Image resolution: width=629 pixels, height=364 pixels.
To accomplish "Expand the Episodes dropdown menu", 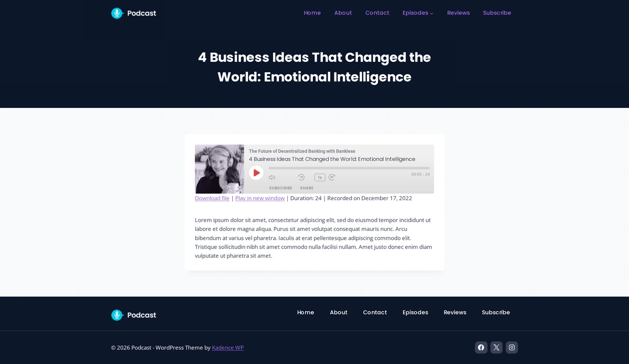I will (x=418, y=13).
